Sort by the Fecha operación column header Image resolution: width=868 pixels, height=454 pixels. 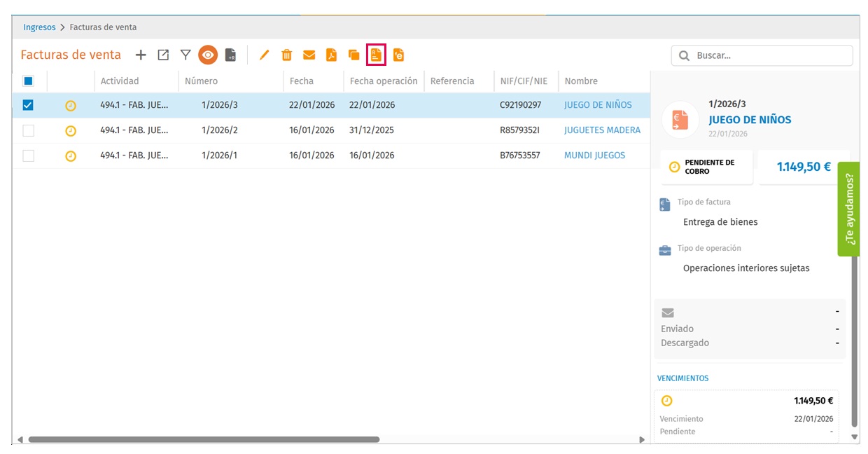point(384,81)
